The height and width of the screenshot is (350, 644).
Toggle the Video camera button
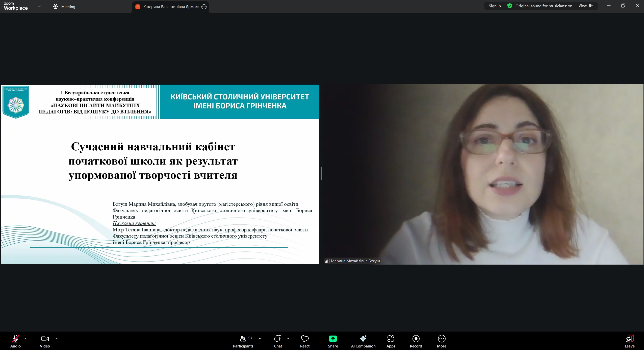coord(45,341)
